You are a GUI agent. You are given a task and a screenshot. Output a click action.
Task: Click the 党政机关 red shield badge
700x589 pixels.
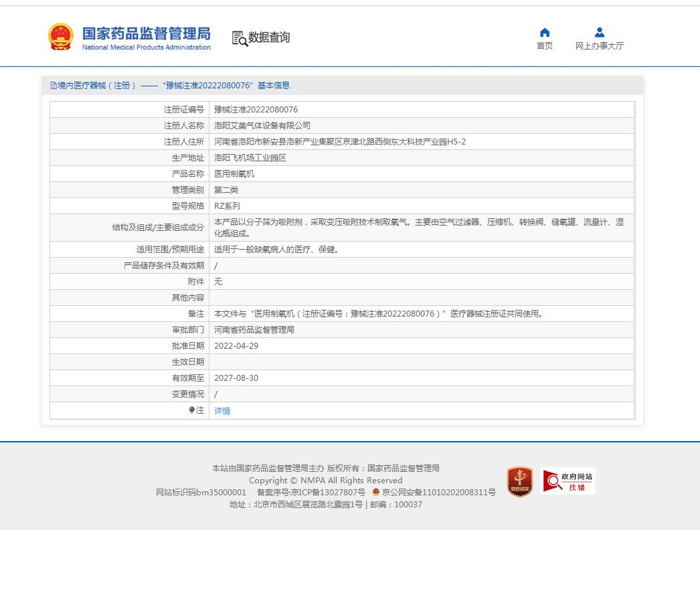(x=519, y=481)
